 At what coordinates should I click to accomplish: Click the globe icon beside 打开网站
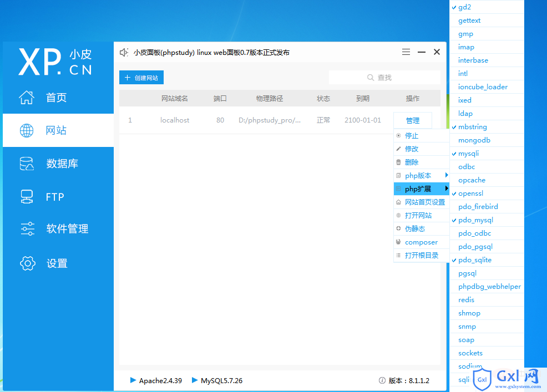(398, 215)
